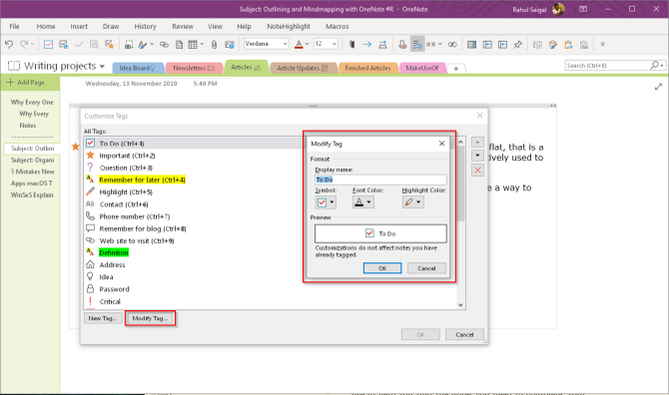Click Cancel in Modify Tag dialog
This screenshot has width=669, height=395.
pos(426,268)
